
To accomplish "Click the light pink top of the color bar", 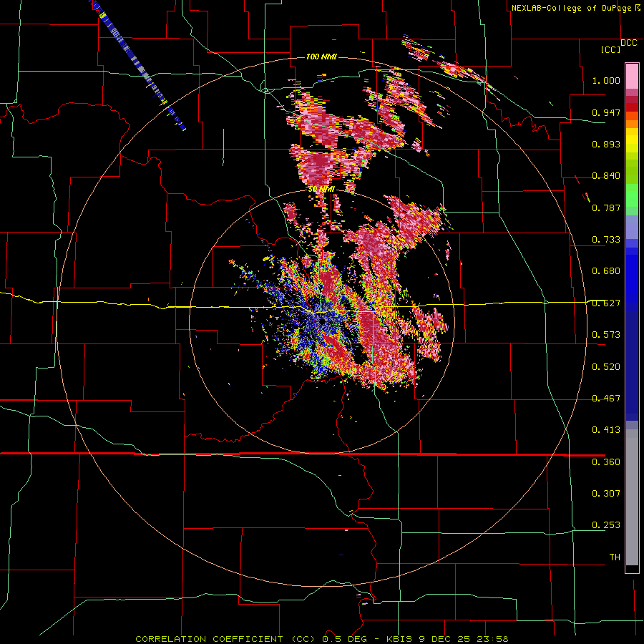I will (x=632, y=77).
